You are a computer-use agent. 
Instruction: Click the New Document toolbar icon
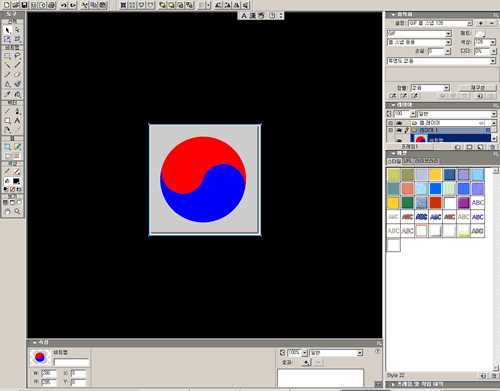pyautogui.click(x=7, y=5)
